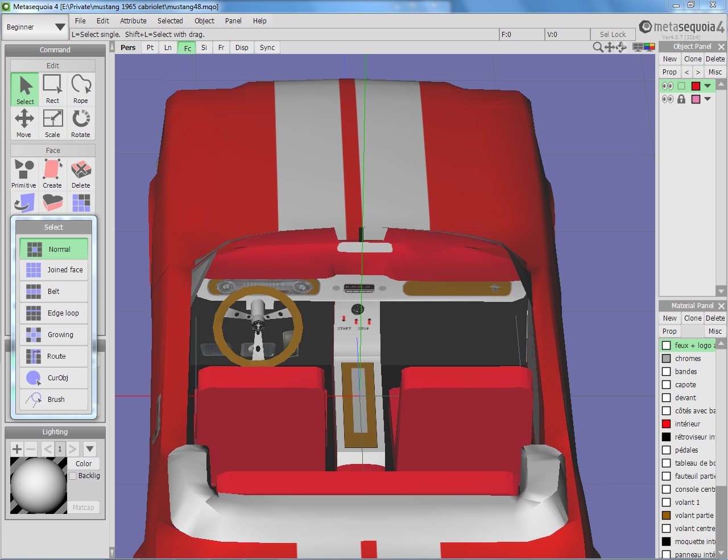Select the Rect selection tool
The image size is (728, 560).
pyautogui.click(x=52, y=89)
